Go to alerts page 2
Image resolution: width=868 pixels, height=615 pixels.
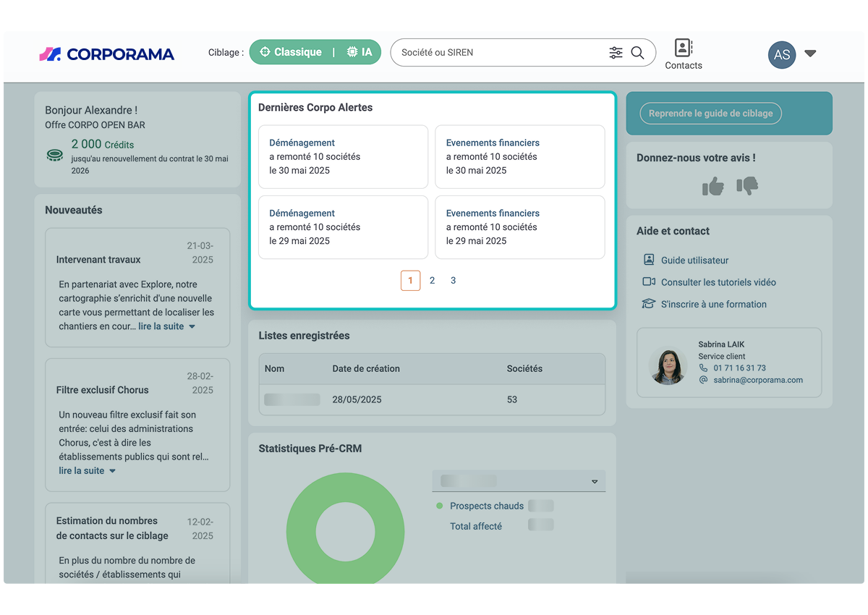[433, 281]
